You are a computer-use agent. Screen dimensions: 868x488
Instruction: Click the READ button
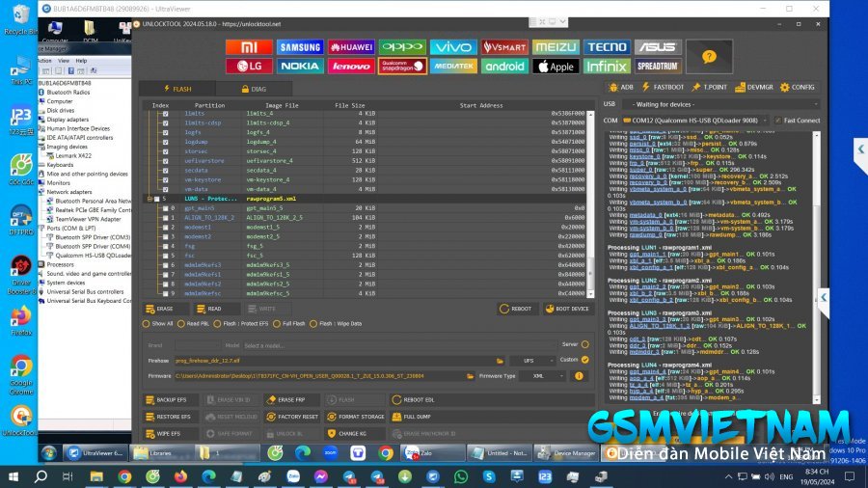tap(215, 309)
